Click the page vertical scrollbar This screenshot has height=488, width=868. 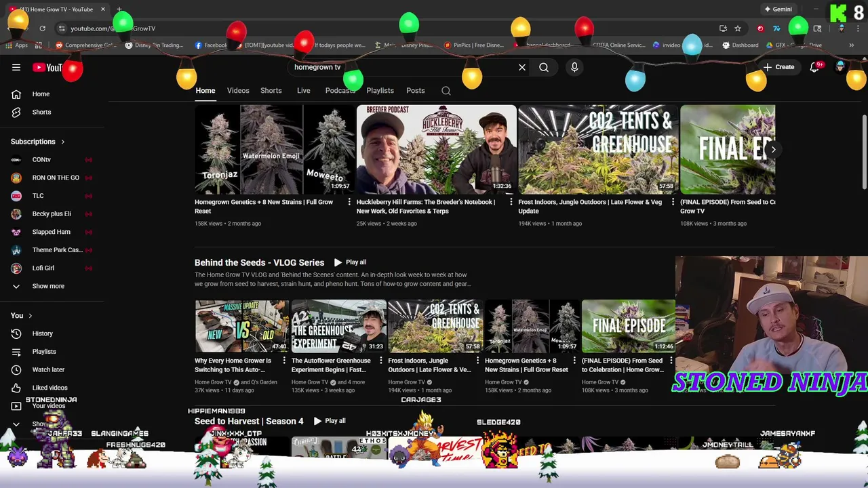(x=864, y=152)
